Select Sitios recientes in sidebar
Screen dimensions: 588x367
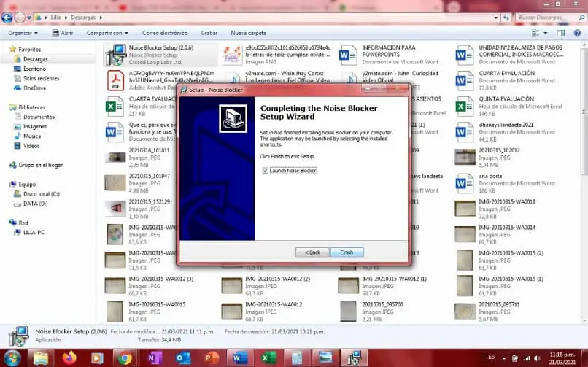pos(42,78)
